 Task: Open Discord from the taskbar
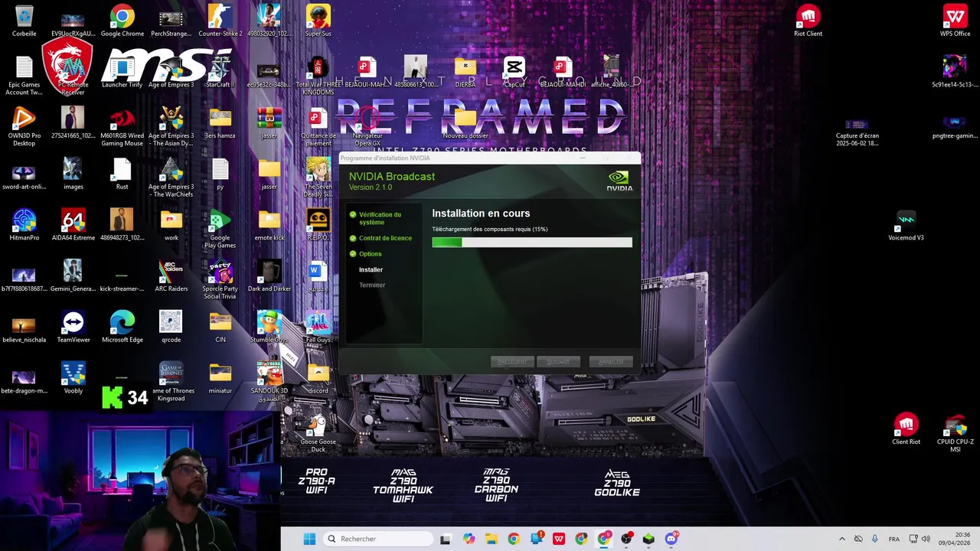click(671, 539)
